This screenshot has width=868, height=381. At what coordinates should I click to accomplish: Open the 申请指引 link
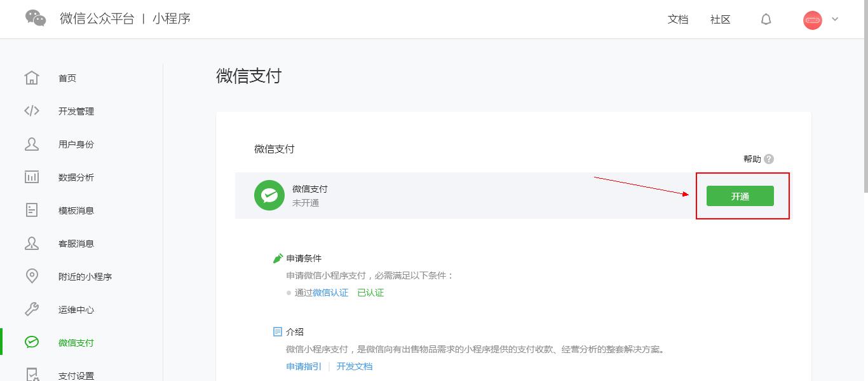click(x=304, y=366)
